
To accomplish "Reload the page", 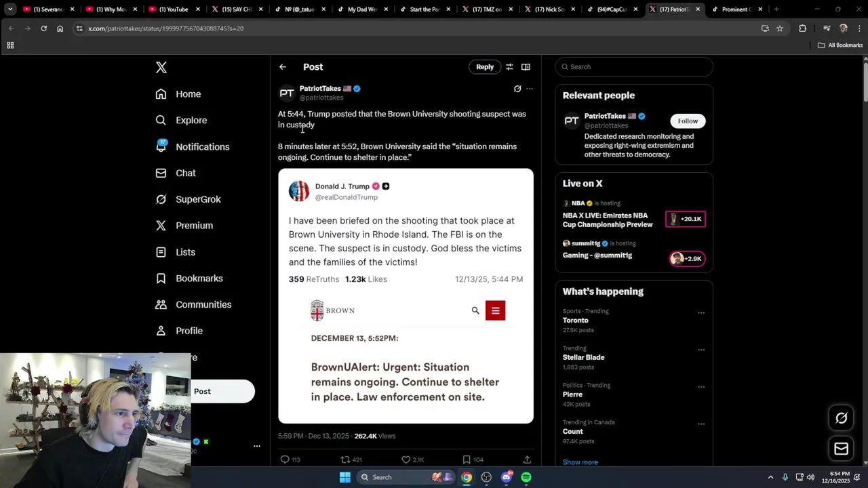I will point(43,28).
